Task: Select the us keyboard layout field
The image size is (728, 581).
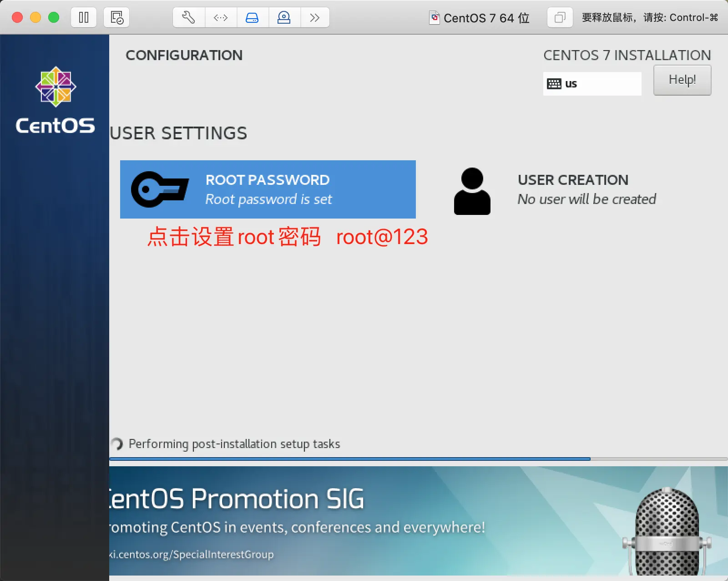Action: (x=592, y=84)
